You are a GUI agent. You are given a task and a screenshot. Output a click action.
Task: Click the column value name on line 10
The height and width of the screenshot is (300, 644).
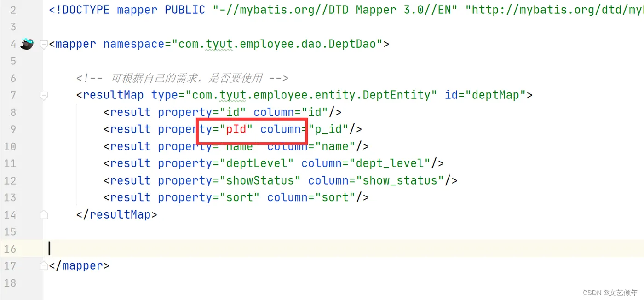tap(335, 146)
